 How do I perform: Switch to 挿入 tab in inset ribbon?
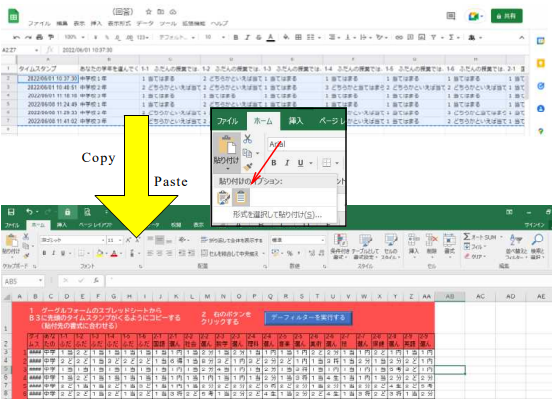(296, 121)
